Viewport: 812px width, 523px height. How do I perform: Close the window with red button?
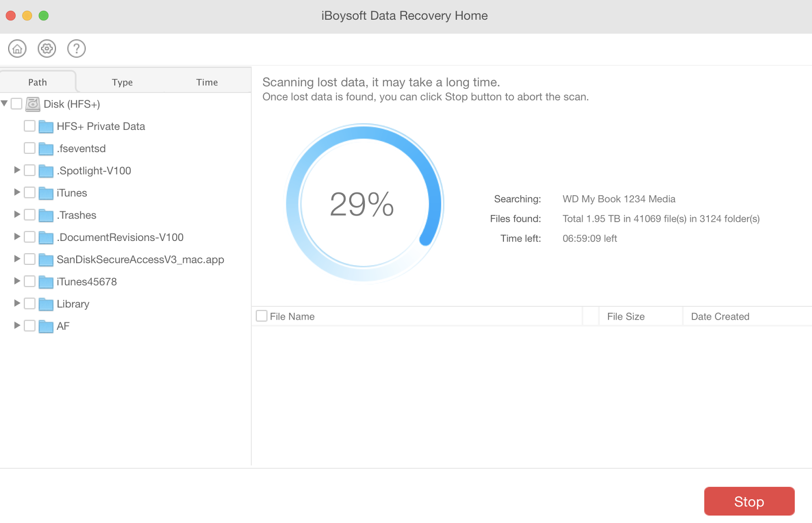click(x=11, y=16)
